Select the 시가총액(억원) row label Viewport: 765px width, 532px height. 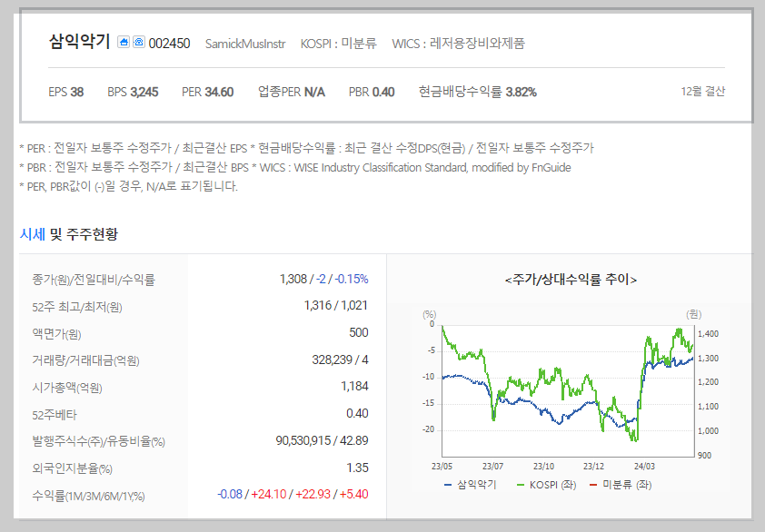(67, 389)
